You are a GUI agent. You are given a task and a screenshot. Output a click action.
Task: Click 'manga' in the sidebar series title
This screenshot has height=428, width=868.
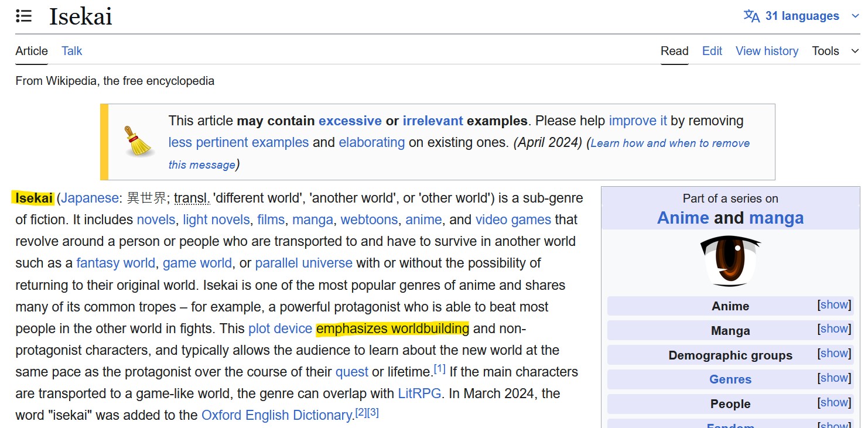(x=777, y=218)
